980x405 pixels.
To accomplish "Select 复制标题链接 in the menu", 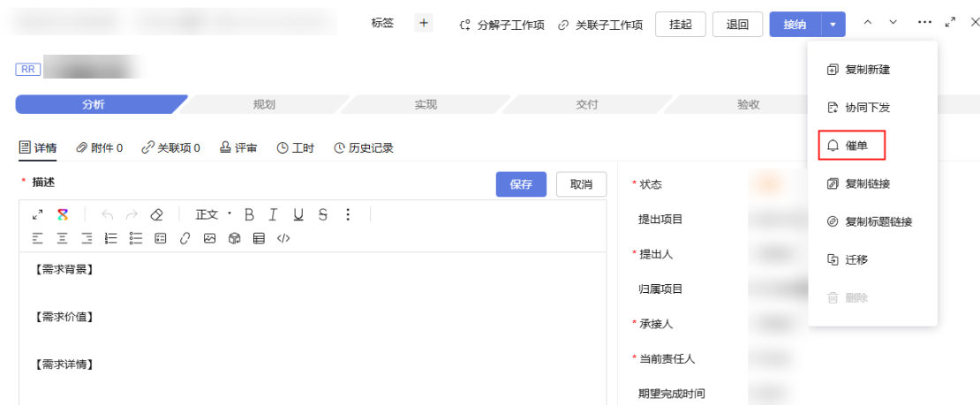I will [x=870, y=221].
